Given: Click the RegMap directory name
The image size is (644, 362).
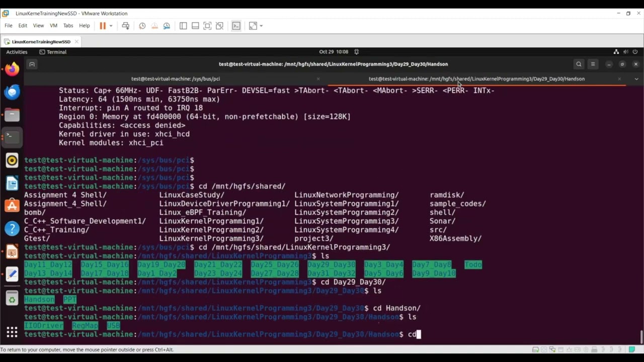Looking at the screenshot, I should [85, 326].
